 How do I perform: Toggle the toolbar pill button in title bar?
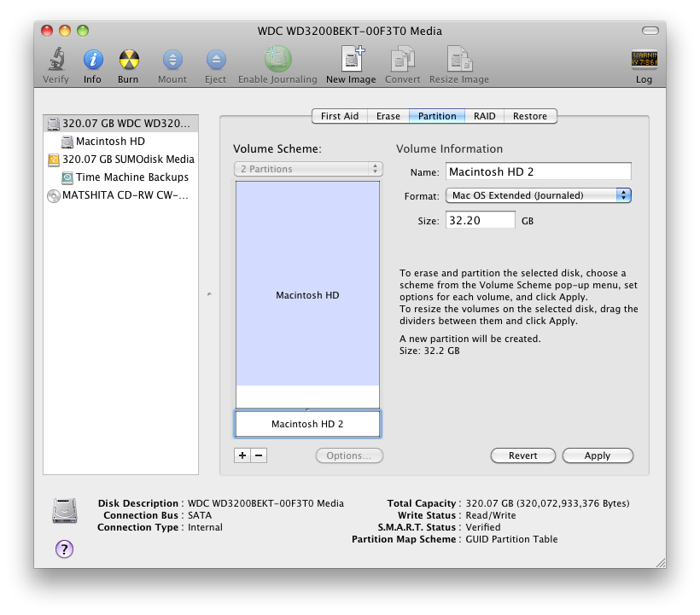pos(650,31)
